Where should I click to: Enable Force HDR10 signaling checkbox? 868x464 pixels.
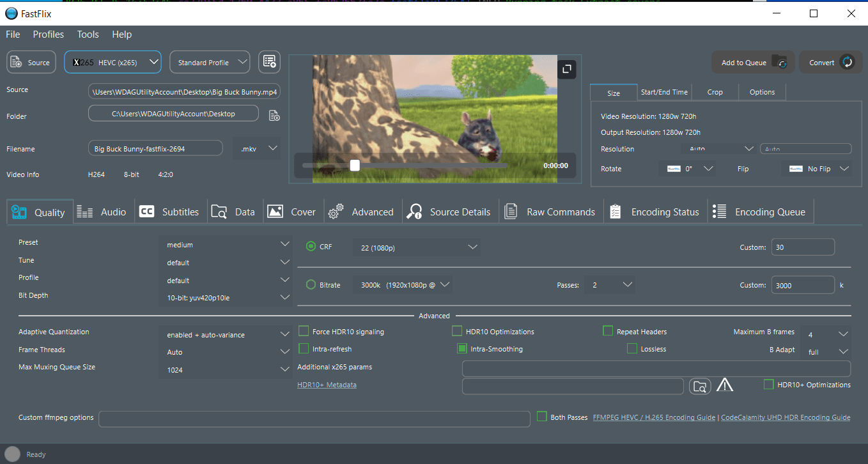click(304, 332)
